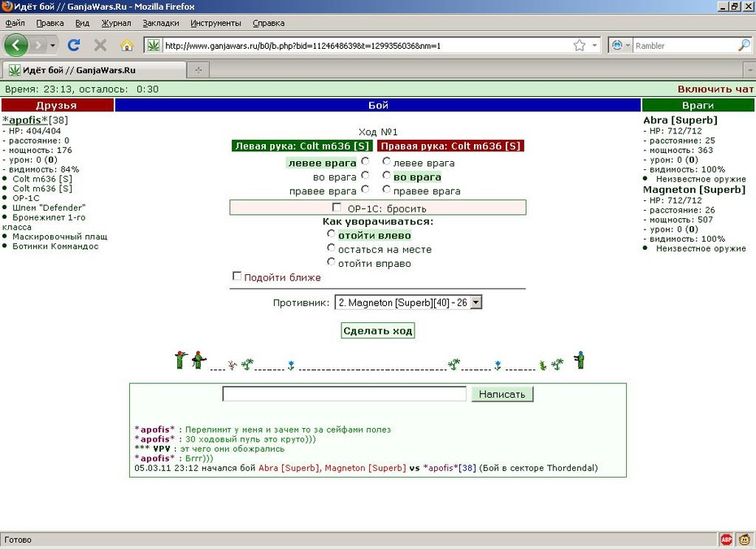Click the second green soldier with gun sprite
The height and width of the screenshot is (550, 756).
point(198,360)
